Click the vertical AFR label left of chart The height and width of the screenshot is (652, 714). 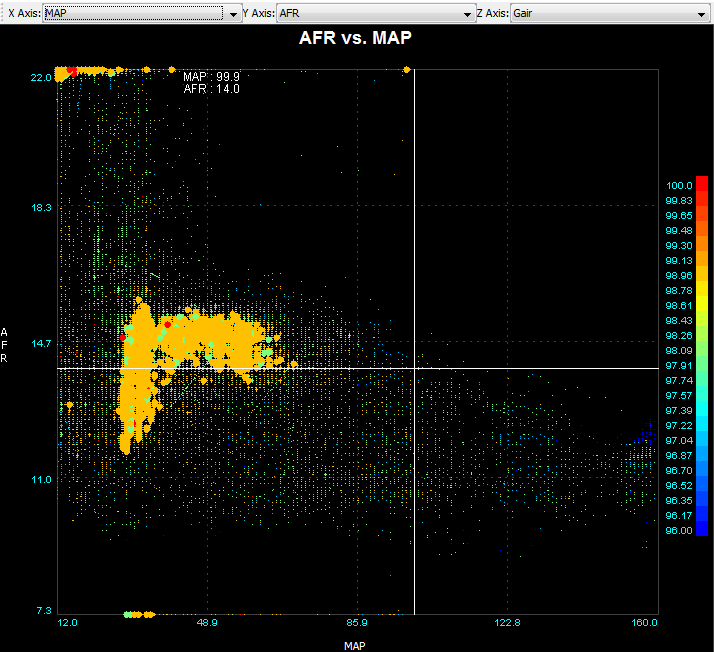5,344
